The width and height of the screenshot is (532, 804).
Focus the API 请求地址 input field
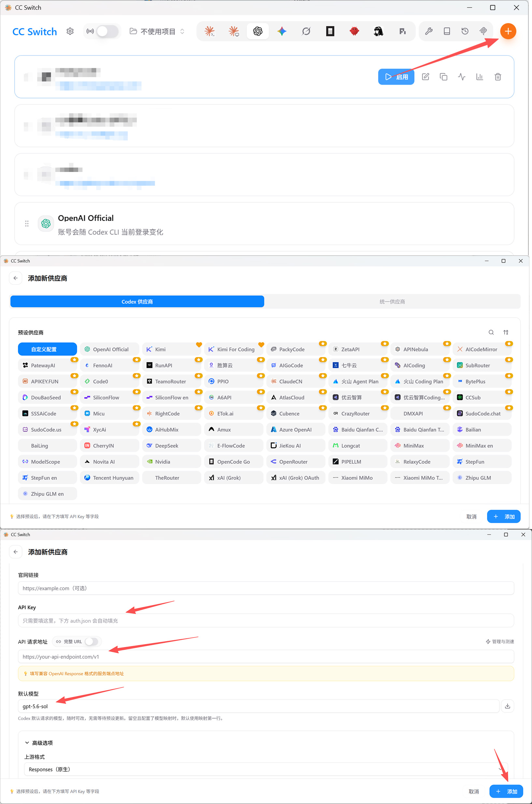pos(266,657)
